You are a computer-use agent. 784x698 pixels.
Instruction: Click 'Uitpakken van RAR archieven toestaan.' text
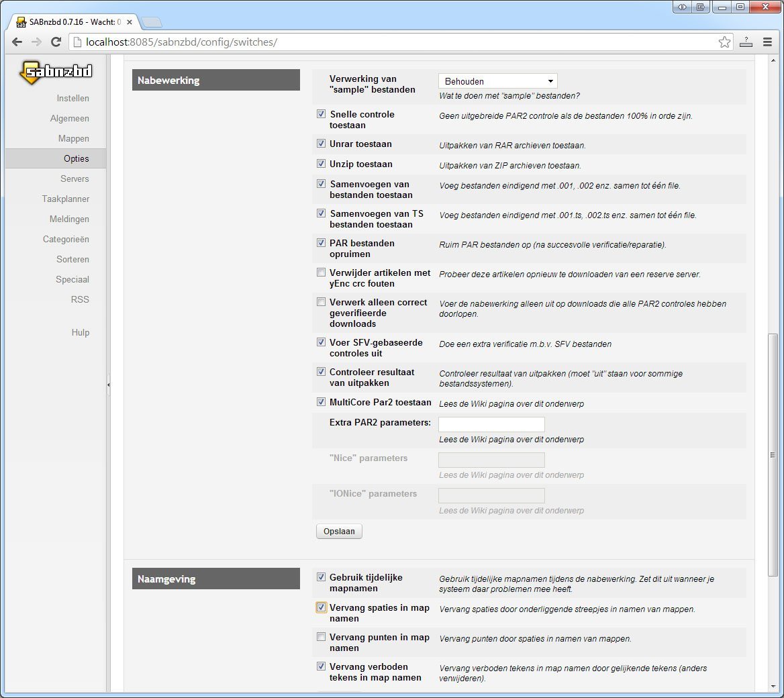512,146
